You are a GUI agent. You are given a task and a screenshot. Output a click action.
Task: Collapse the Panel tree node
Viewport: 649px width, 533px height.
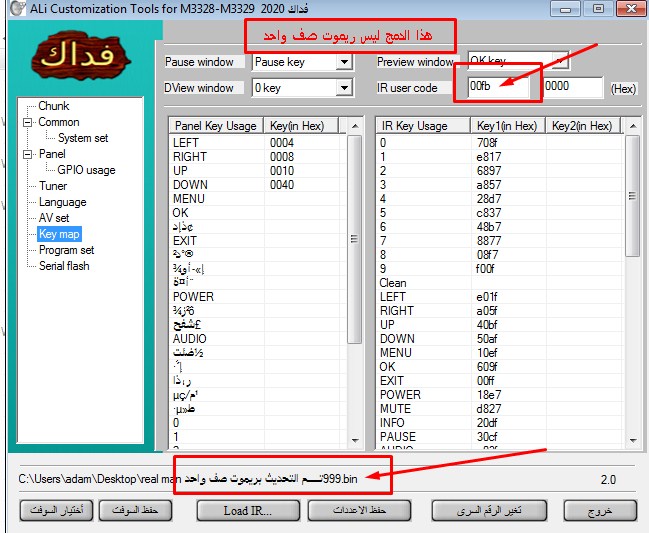[x=27, y=154]
